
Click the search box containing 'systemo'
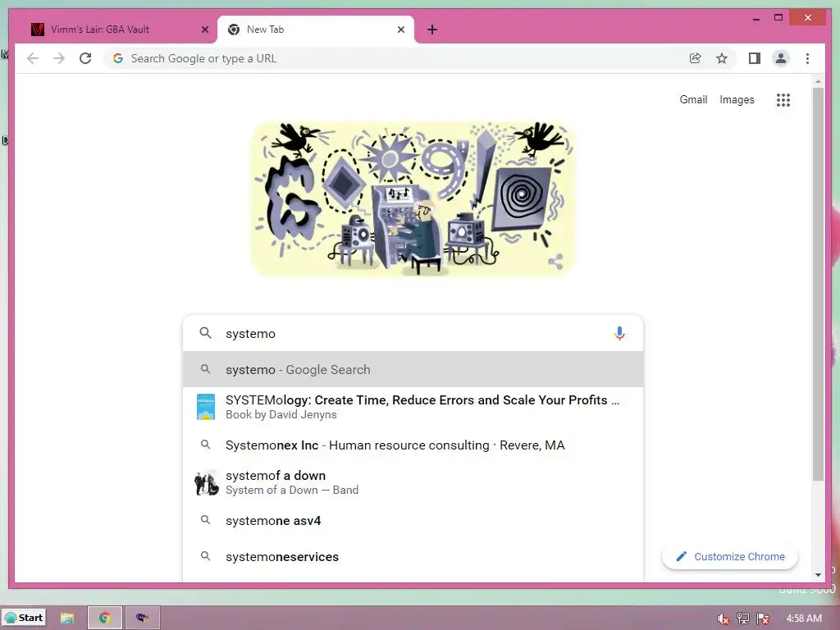(x=413, y=333)
